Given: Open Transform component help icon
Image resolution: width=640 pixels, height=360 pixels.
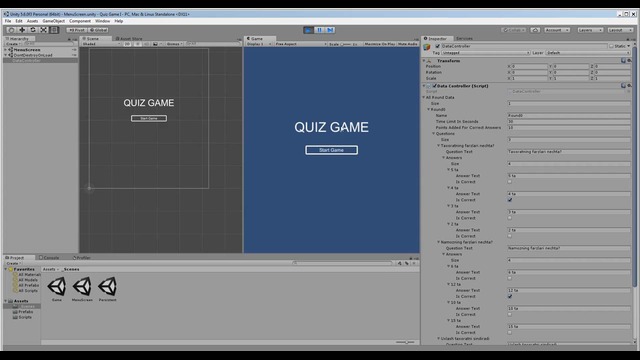Looking at the screenshot, I should click(x=623, y=61).
